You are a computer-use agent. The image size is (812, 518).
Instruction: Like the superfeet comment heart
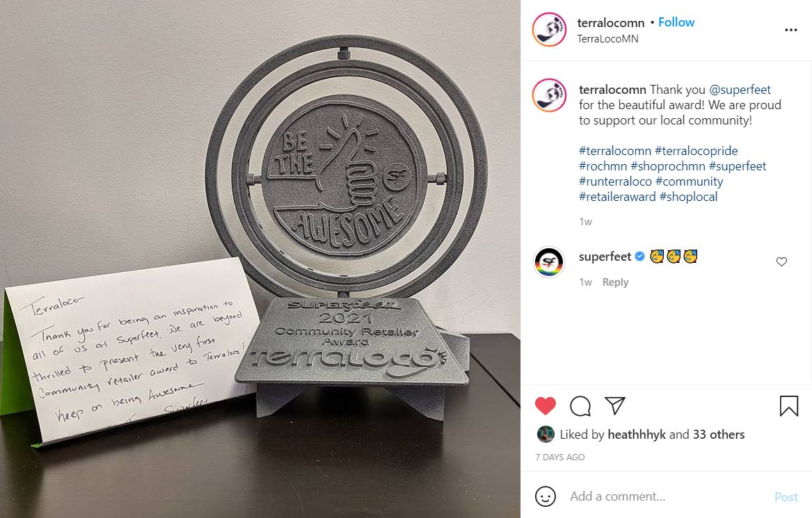pyautogui.click(x=781, y=262)
